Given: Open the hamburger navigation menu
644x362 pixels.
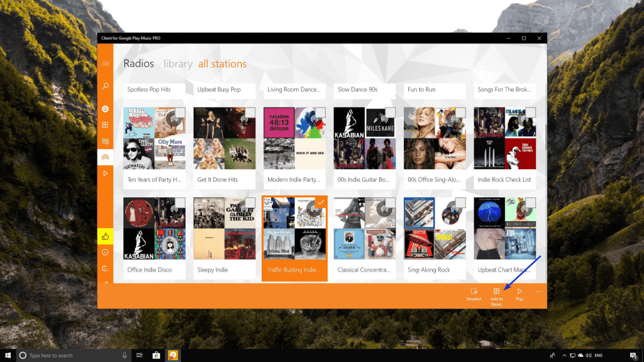Looking at the screenshot, I should (x=106, y=63).
